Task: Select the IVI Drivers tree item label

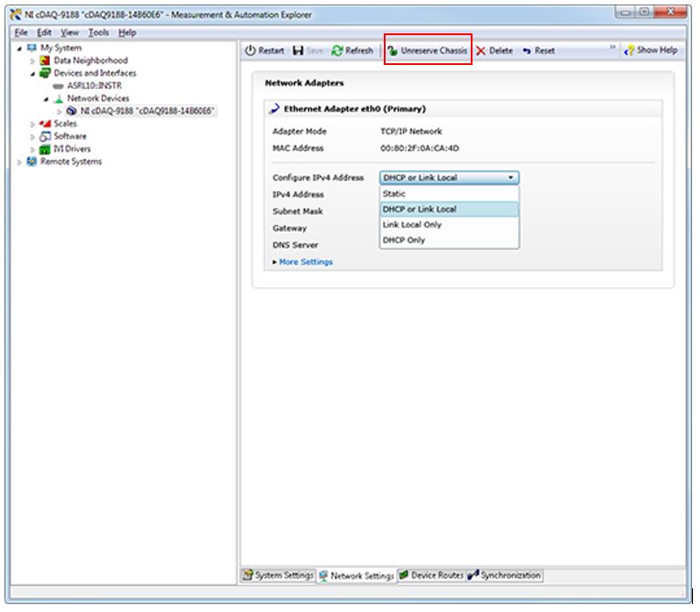Action: point(72,149)
